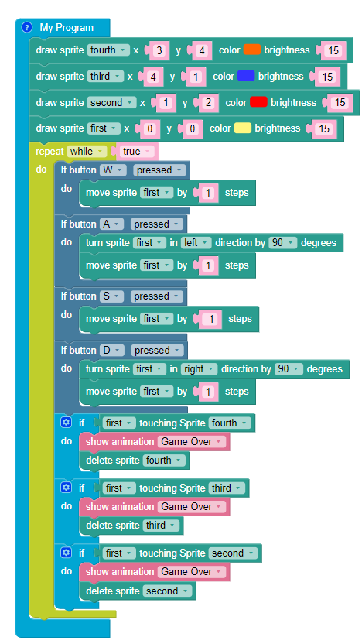Open 'first' sprite dropdown in move block under W
The width and height of the screenshot is (362, 644).
point(156,193)
